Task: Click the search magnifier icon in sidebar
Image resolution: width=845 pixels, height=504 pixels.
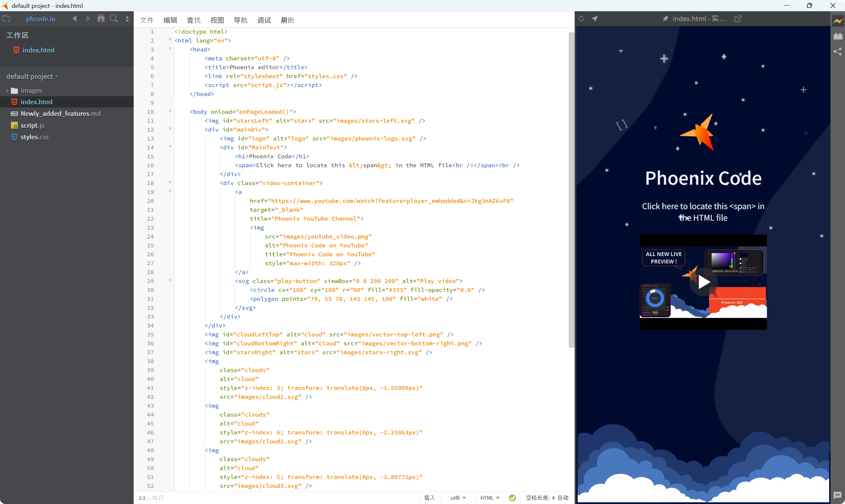Action: [114, 19]
